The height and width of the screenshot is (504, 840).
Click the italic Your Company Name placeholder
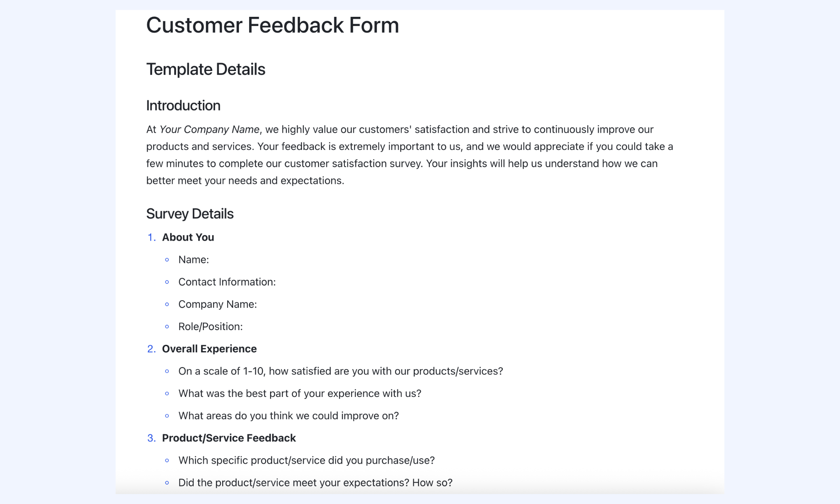point(210,129)
